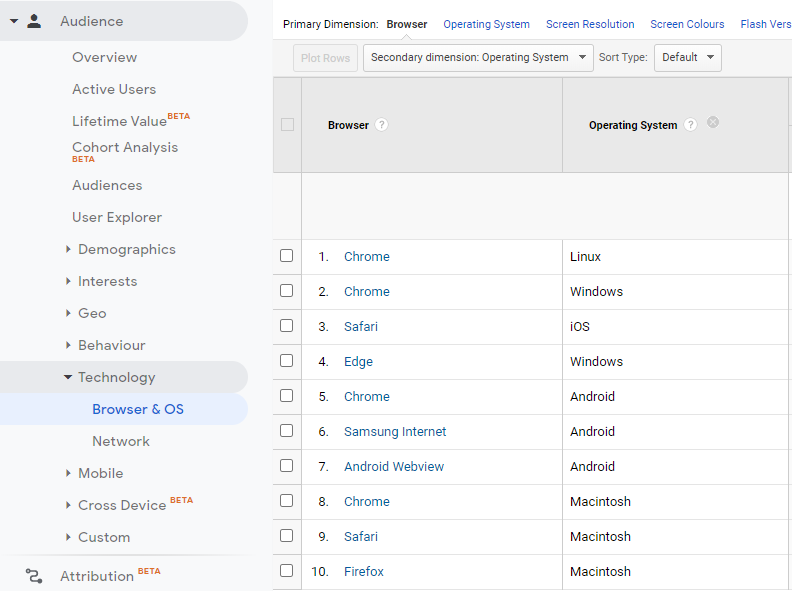Sort by the Browser column header
The width and height of the screenshot is (792, 591).
348,125
